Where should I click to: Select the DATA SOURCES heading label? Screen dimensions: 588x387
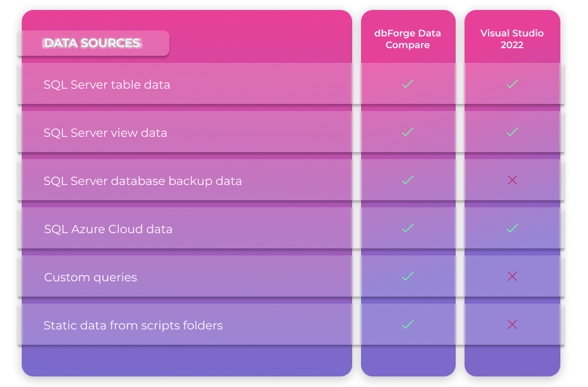tap(92, 43)
